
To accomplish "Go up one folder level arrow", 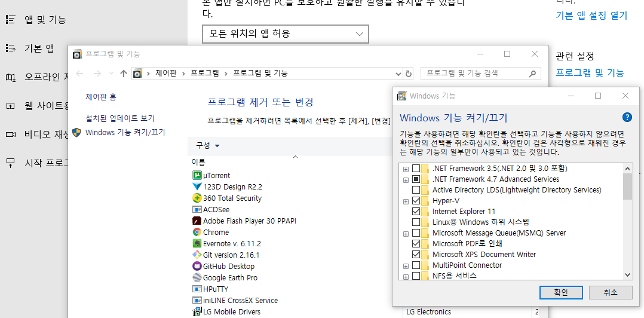I will pyautogui.click(x=124, y=74).
